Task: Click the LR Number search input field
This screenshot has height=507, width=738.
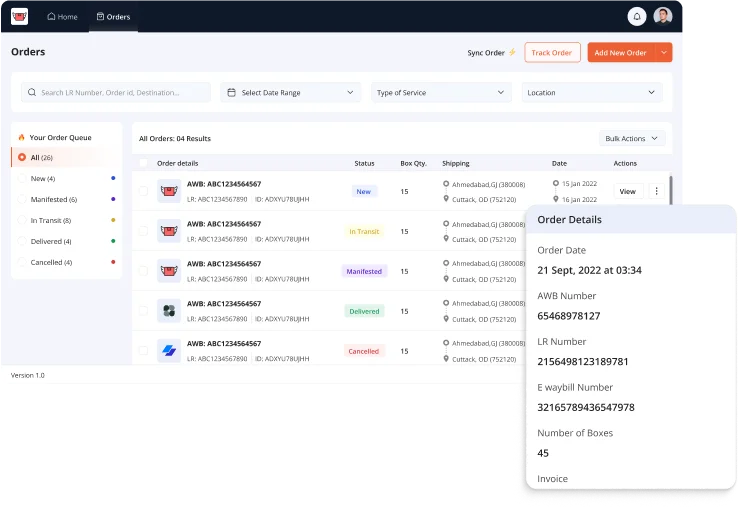Action: pyautogui.click(x=122, y=93)
